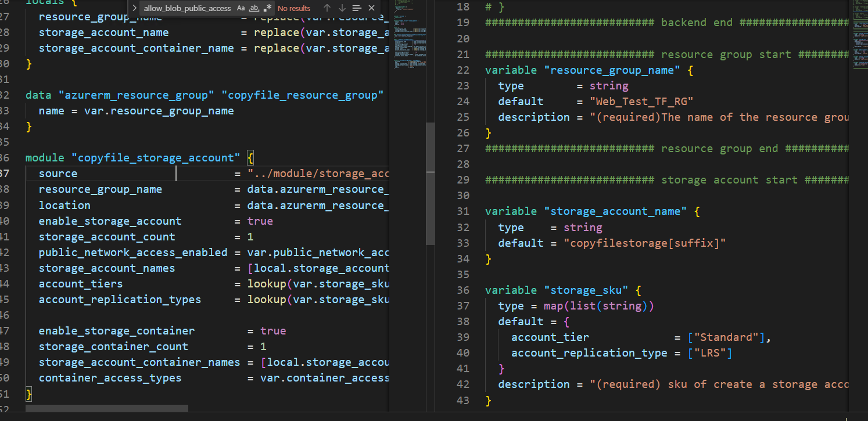
Task: Toggle Use Regular Expression in find widget
Action: (267, 8)
